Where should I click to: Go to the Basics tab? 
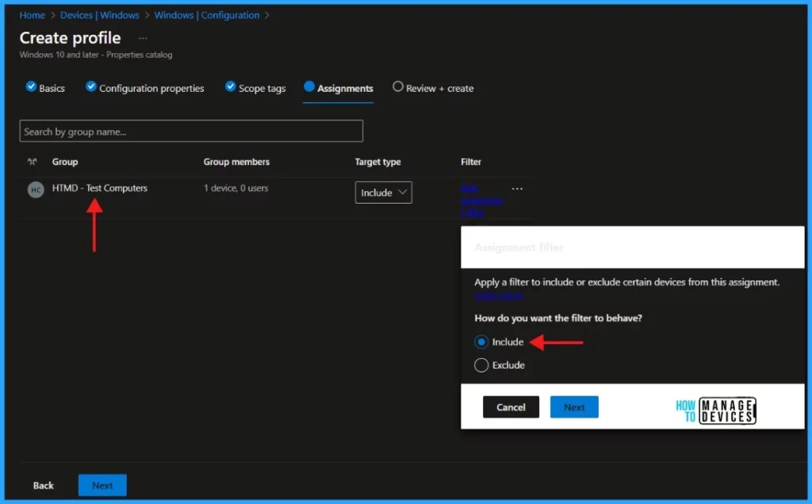pos(45,88)
